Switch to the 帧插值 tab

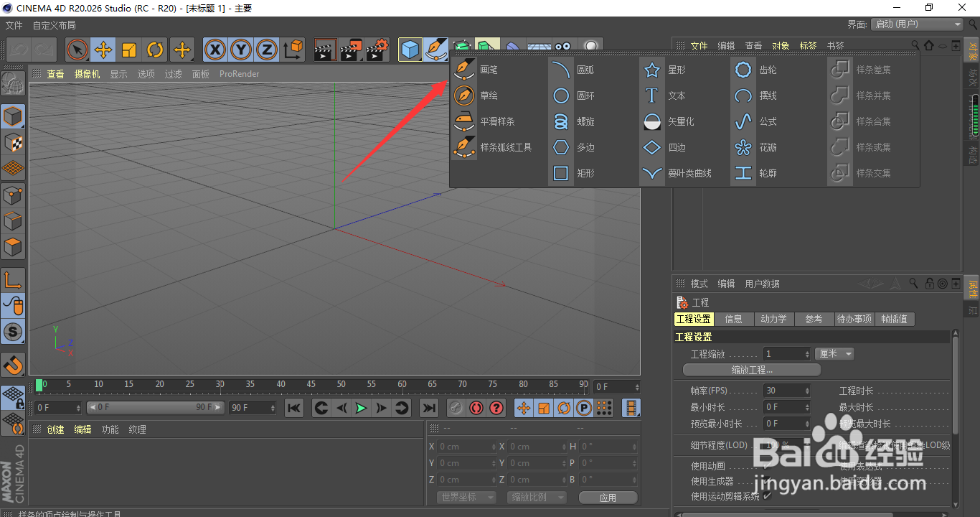coord(894,320)
